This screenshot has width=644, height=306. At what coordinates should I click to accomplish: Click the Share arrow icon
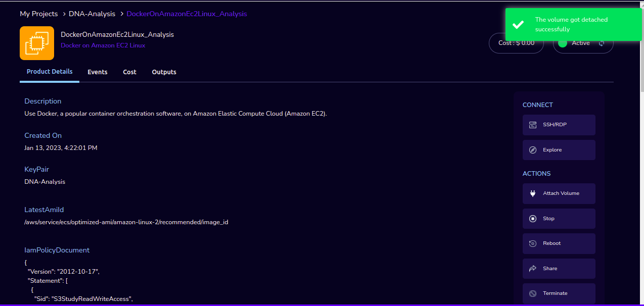(533, 269)
